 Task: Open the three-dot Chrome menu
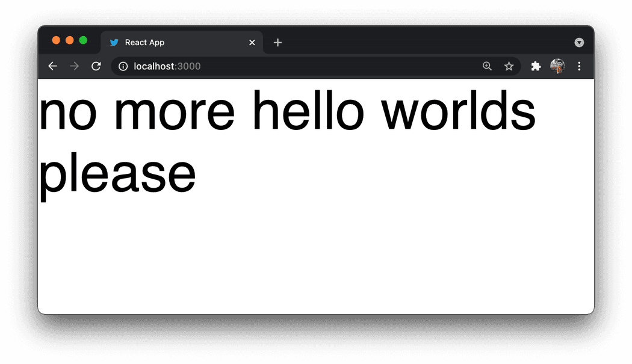pyautogui.click(x=579, y=66)
